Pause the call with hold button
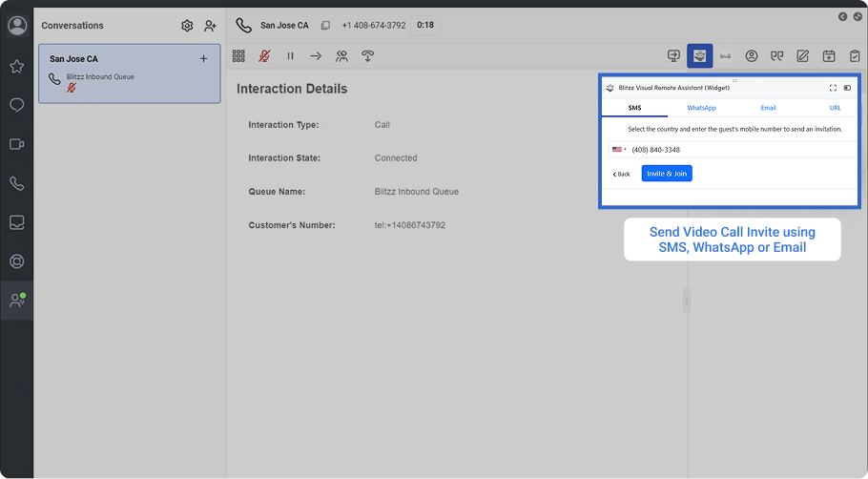Viewport: 868px width, 479px height. coord(291,56)
